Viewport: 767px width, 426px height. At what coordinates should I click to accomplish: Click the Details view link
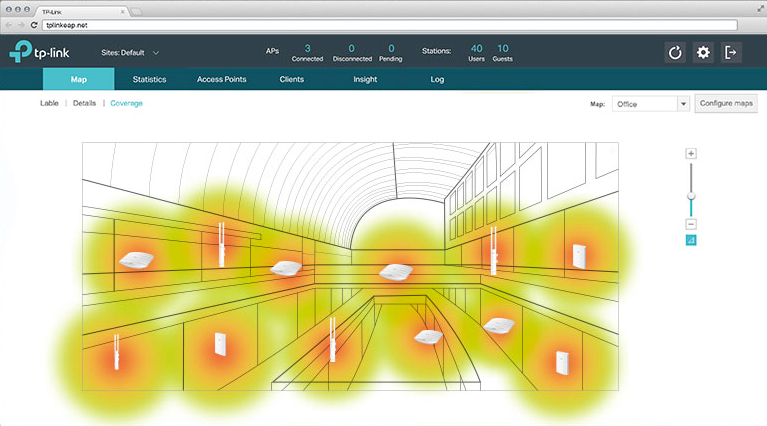click(x=84, y=103)
